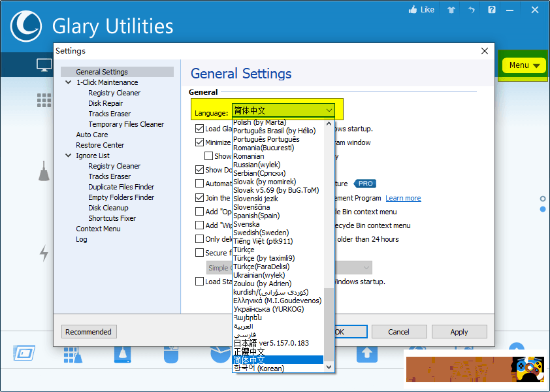Select Auto Care in settings tree

91,135
